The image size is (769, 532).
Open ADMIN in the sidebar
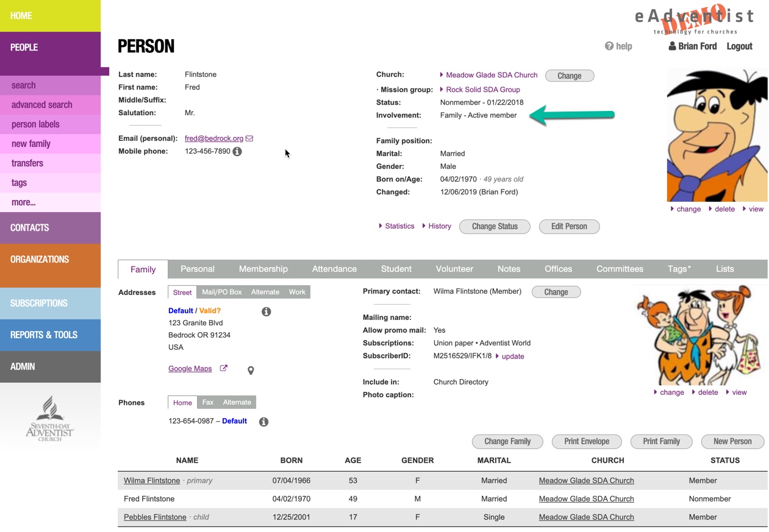(50, 367)
